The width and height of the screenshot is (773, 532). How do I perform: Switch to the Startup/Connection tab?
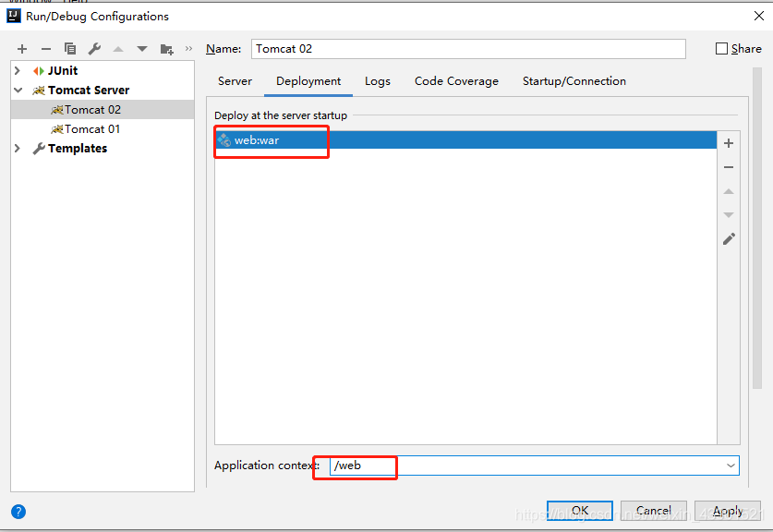pyautogui.click(x=574, y=81)
